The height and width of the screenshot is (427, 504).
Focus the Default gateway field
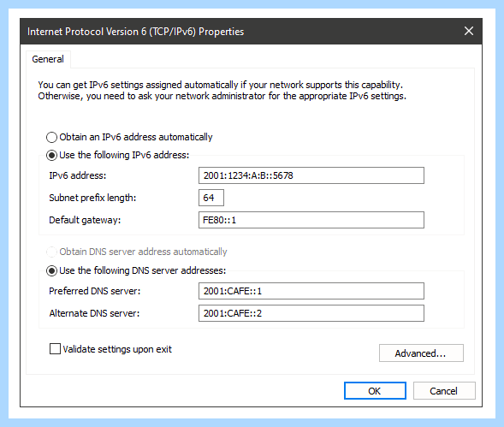coord(311,220)
